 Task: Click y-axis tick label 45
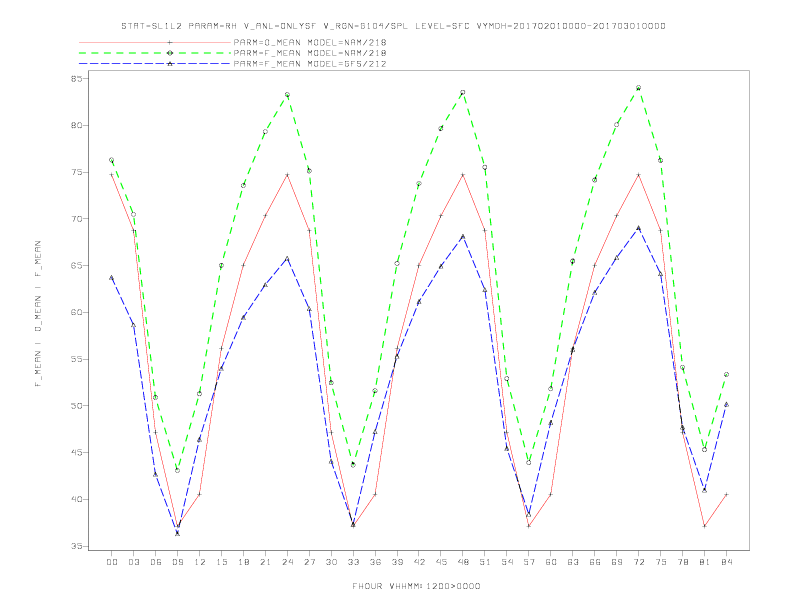(76, 452)
